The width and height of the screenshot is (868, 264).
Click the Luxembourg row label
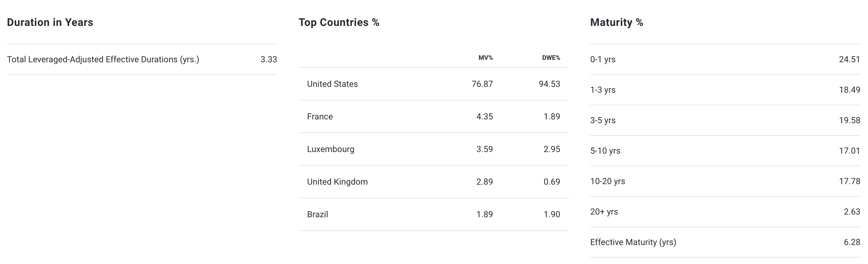[x=331, y=149]
